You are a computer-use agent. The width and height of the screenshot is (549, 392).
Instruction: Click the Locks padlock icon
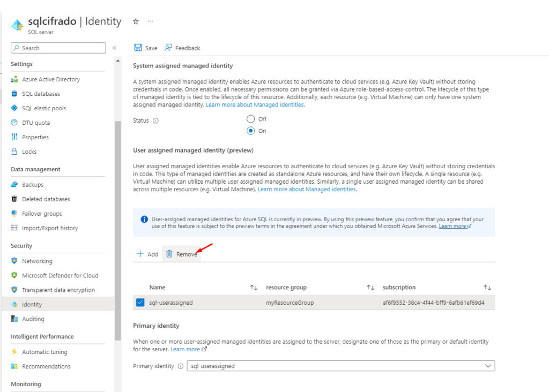pos(14,152)
